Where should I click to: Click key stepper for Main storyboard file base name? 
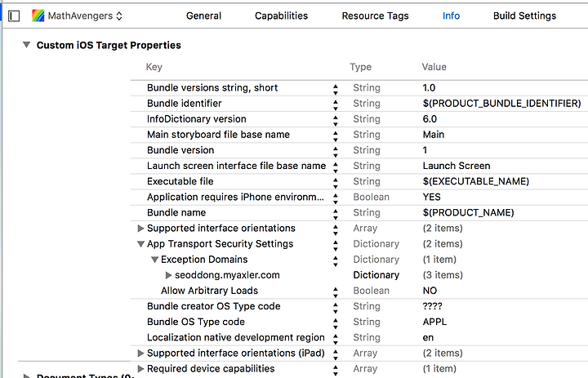click(336, 136)
